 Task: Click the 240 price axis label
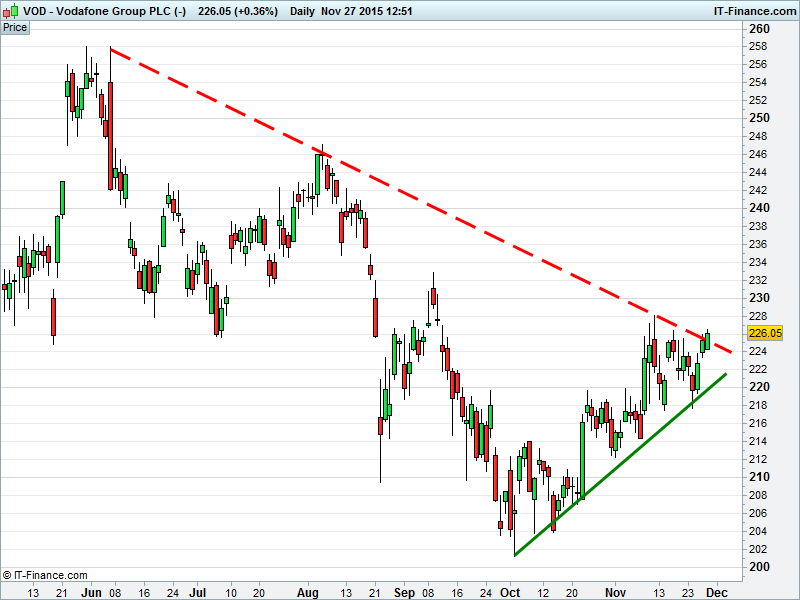click(760, 208)
